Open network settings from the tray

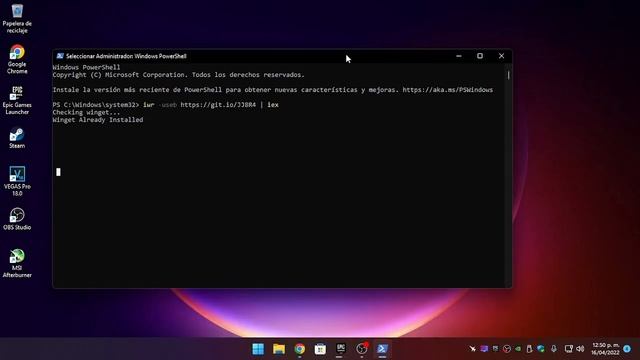click(569, 349)
